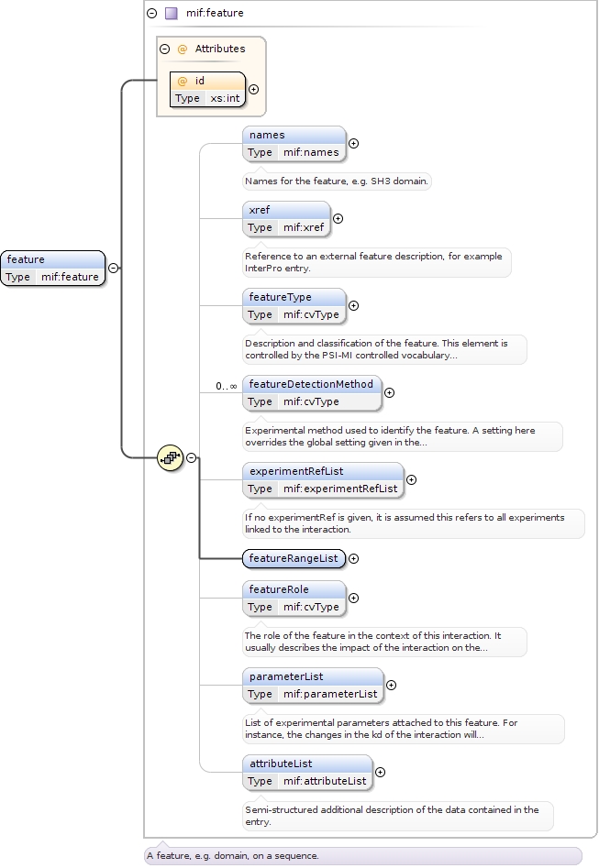Expand the parameterList element

[x=391, y=685]
